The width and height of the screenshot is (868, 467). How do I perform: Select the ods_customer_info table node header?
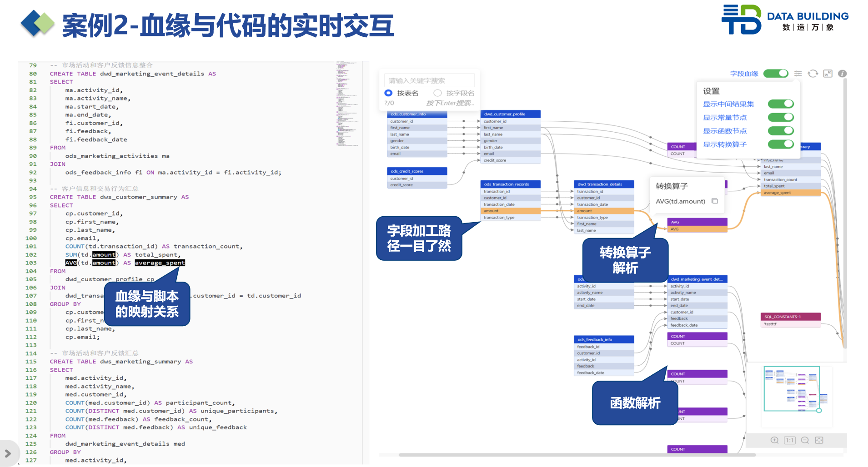[x=417, y=114]
